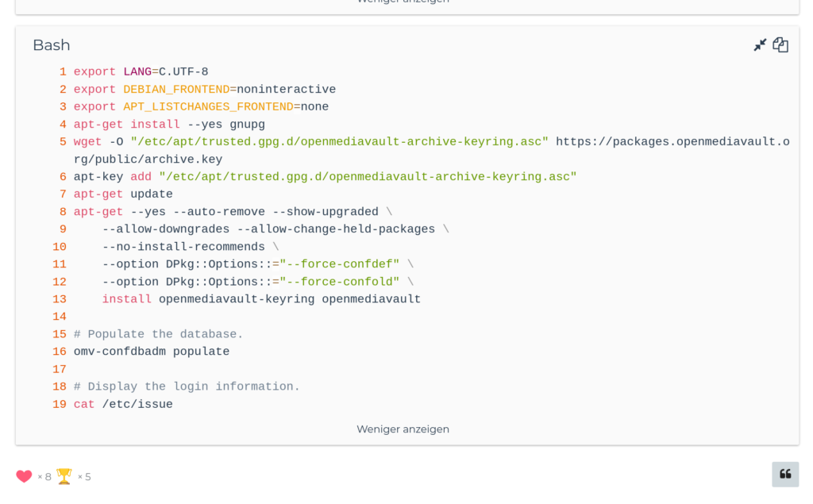Click 'export DEBIAN_FRONTEND=noninteractive' line
Image resolution: width=813 pixels, height=504 pixels.
[205, 89]
